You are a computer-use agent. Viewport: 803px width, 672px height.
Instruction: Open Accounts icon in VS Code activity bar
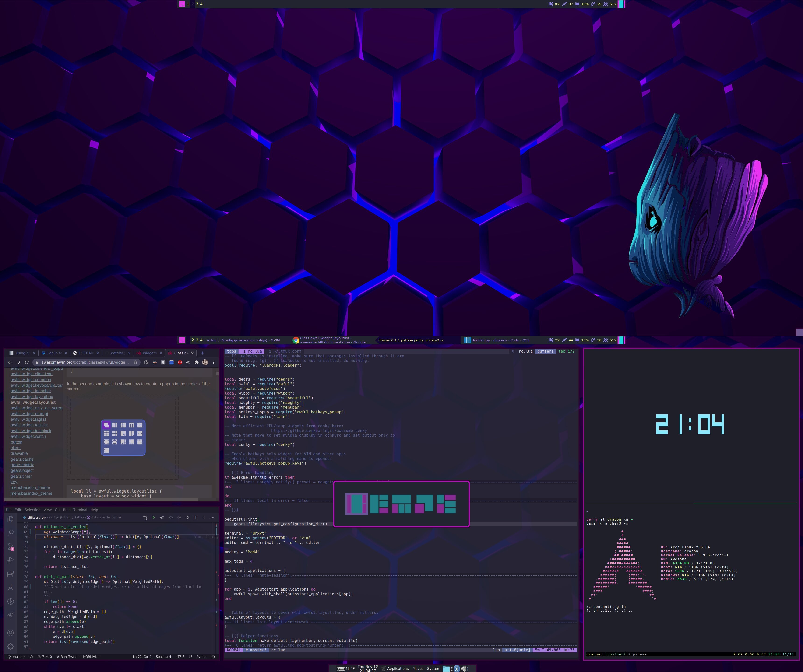[x=11, y=633]
